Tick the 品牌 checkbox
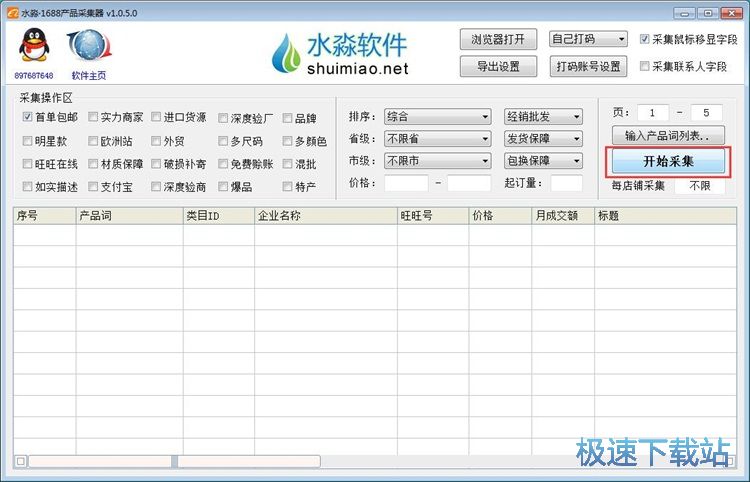 coord(287,118)
